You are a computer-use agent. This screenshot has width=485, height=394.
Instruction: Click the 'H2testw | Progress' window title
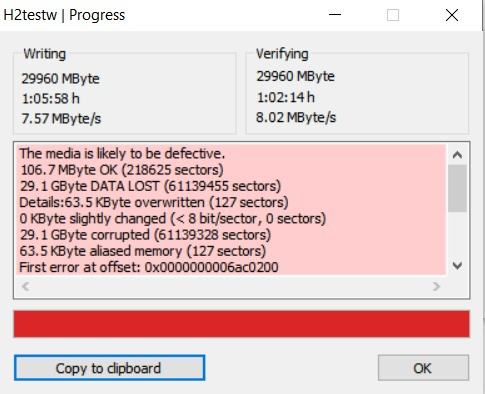[64, 15]
